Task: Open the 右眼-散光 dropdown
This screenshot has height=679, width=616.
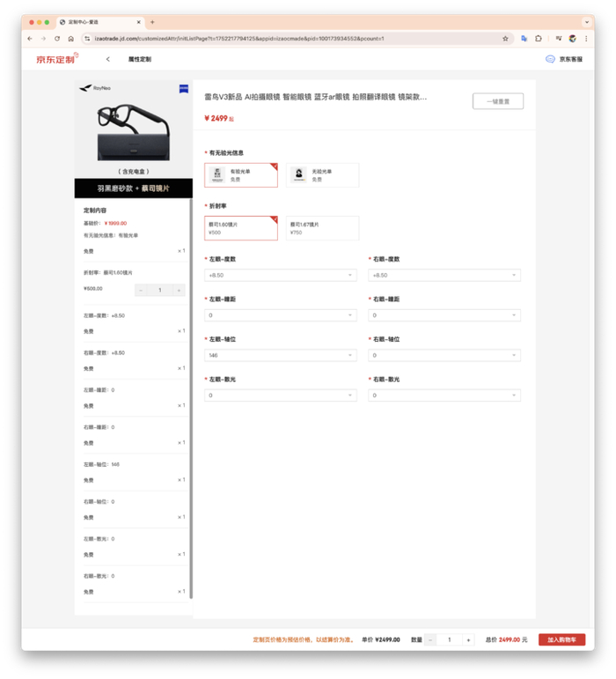Action: coord(444,395)
